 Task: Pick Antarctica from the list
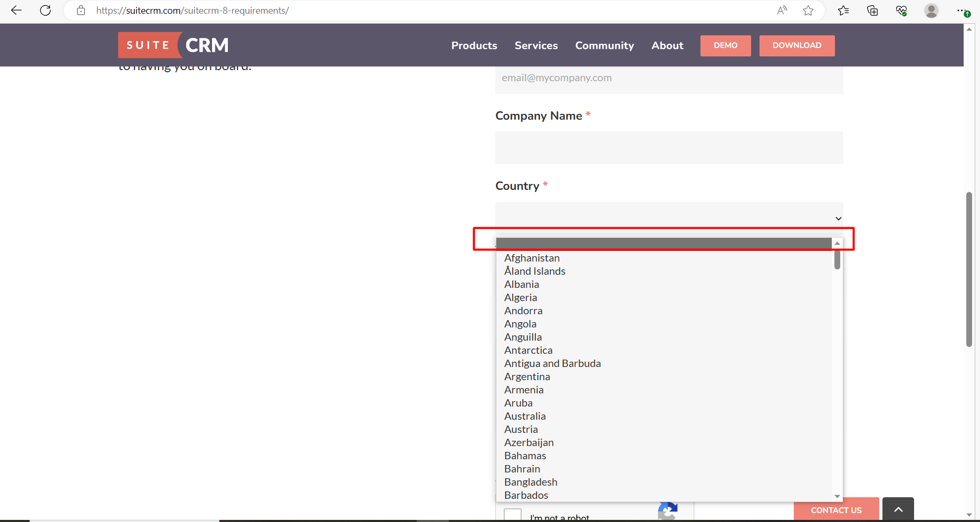tap(664, 350)
